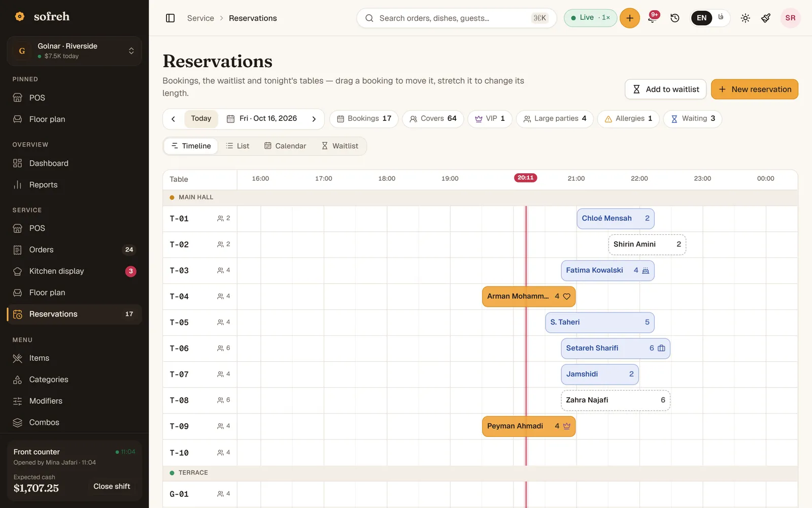Toggle the Allergies filter chip
This screenshot has height=508, width=812.
click(628, 119)
